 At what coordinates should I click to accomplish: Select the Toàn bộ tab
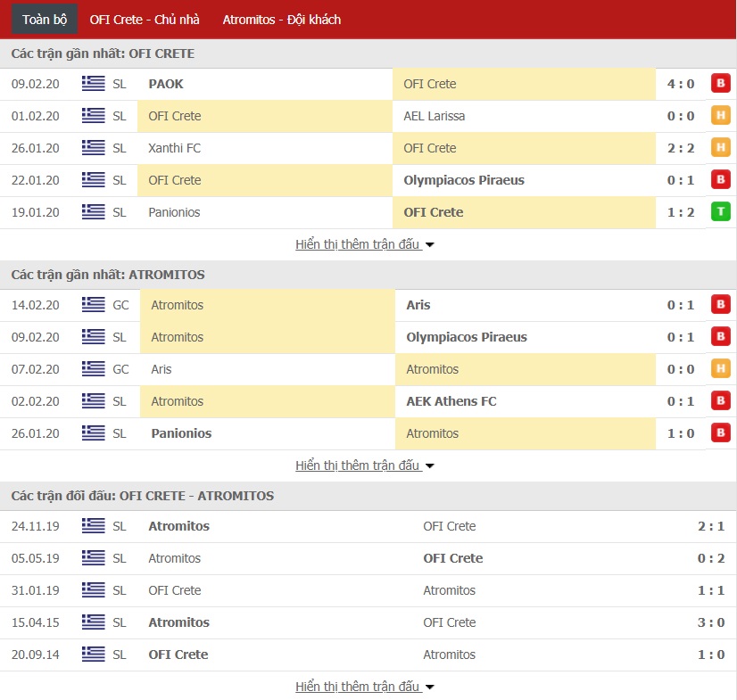point(45,20)
